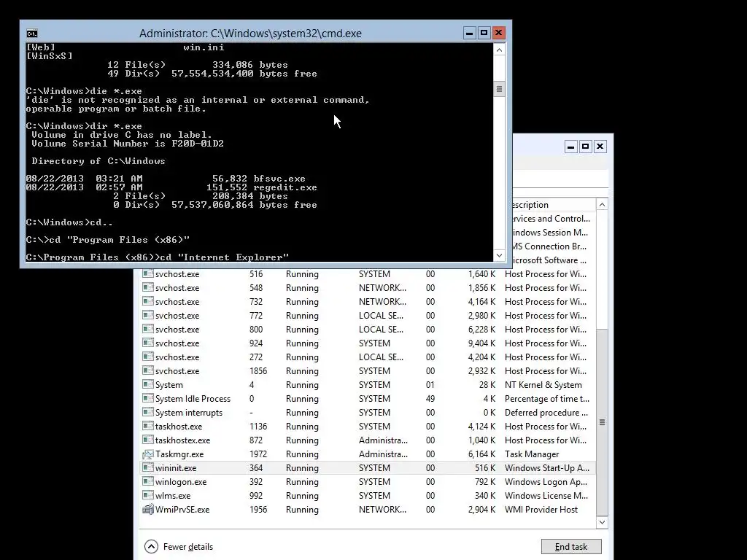Image resolution: width=747 pixels, height=560 pixels.
Task: Close the cmd.exe window
Action: 499,33
